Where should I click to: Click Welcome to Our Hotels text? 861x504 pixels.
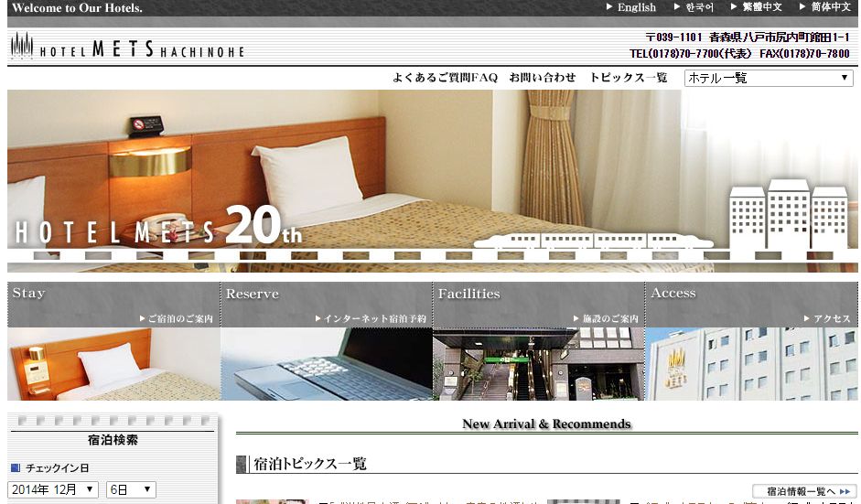tap(77, 7)
